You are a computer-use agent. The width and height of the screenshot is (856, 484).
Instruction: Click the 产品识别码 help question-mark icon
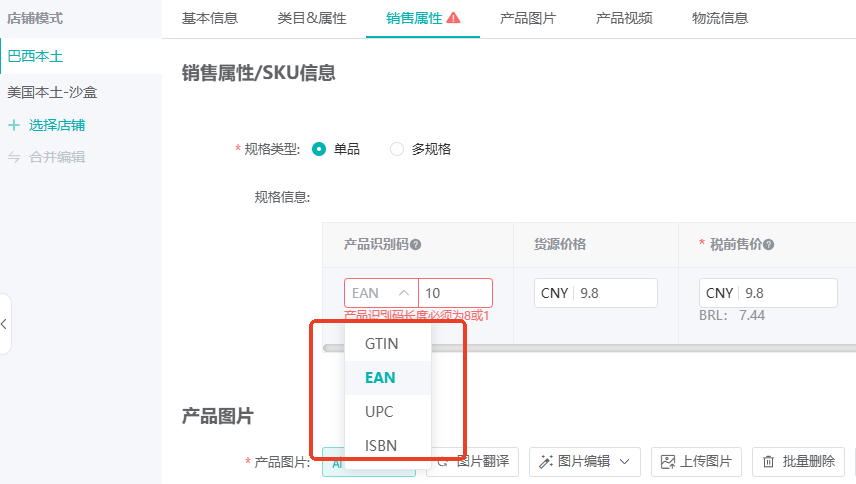pos(416,245)
